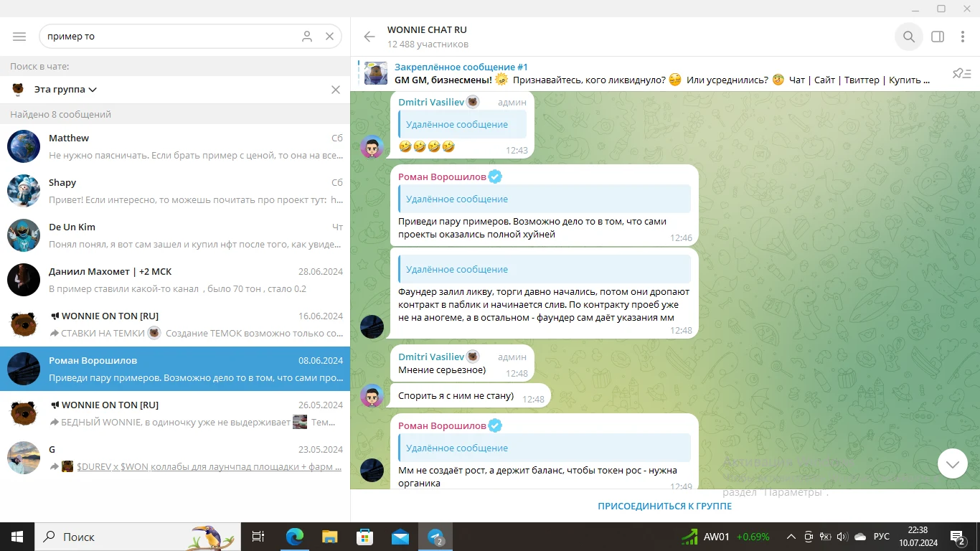Open WONNIE ON TON result from 16.06.2024

(175, 324)
